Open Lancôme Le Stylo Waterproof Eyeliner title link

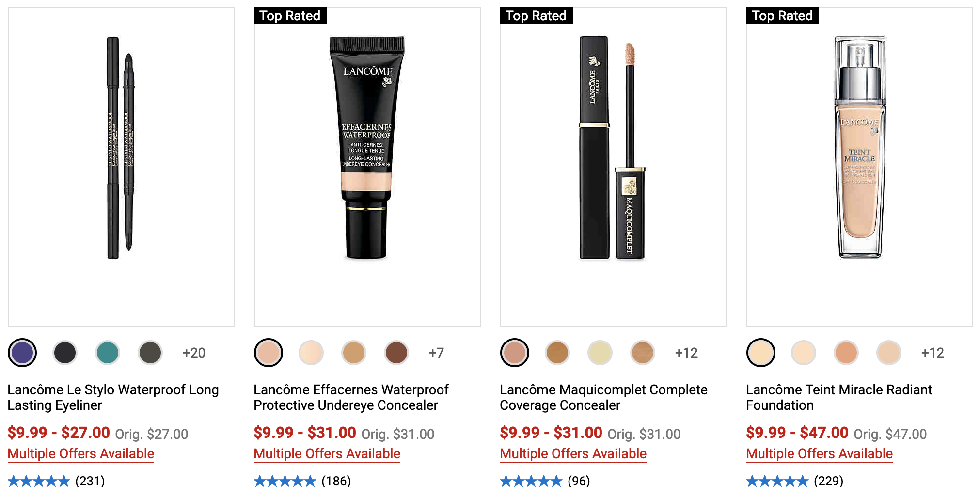113,397
